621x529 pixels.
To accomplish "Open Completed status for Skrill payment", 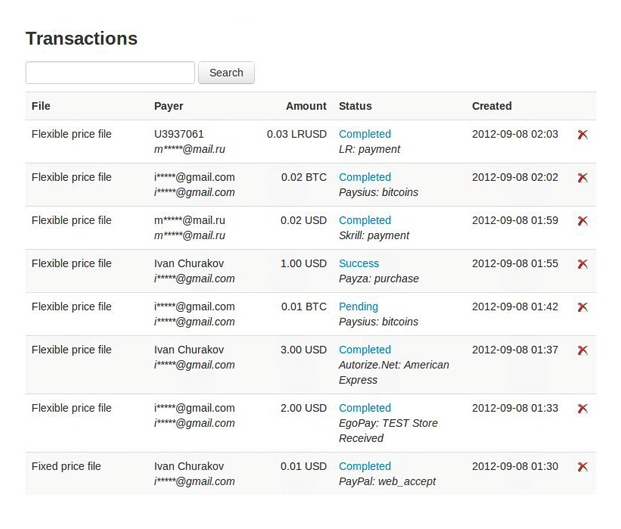I will click(x=364, y=220).
